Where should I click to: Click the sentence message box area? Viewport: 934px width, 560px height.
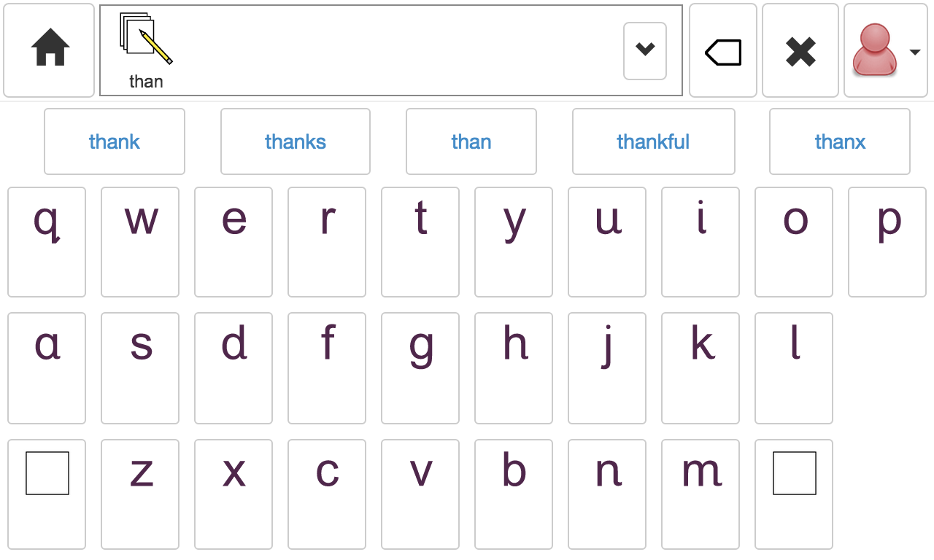point(394,51)
